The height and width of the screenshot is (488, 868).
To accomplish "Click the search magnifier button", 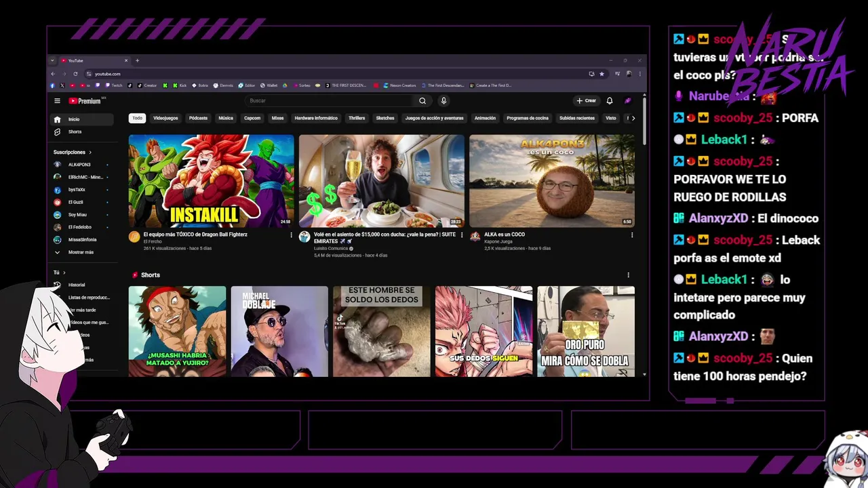I will (422, 101).
